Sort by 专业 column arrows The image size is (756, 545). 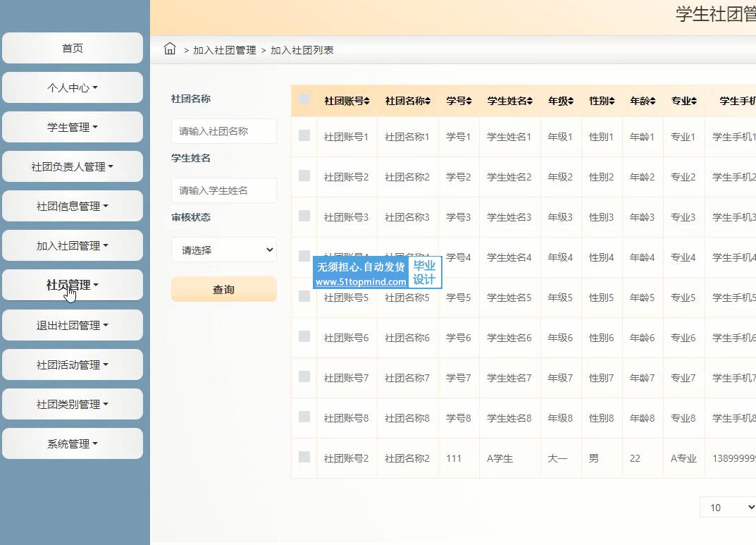tap(694, 101)
